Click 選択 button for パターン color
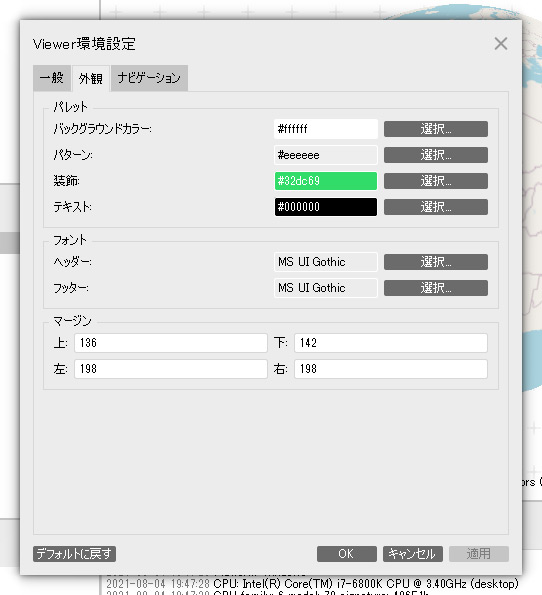542x595 pixels. click(x=436, y=155)
